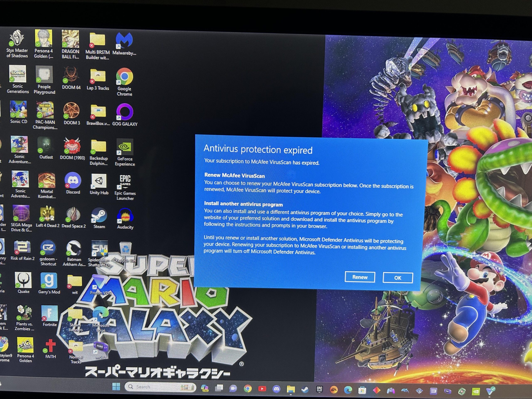Open Steam from the taskbar
This screenshot has height=399, width=532.
coord(305,389)
